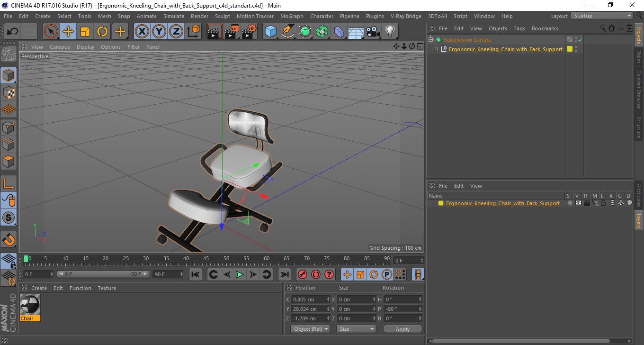Viewport: 644px width, 345px height.
Task: Open the Content Browser side tab
Action: coord(638,90)
